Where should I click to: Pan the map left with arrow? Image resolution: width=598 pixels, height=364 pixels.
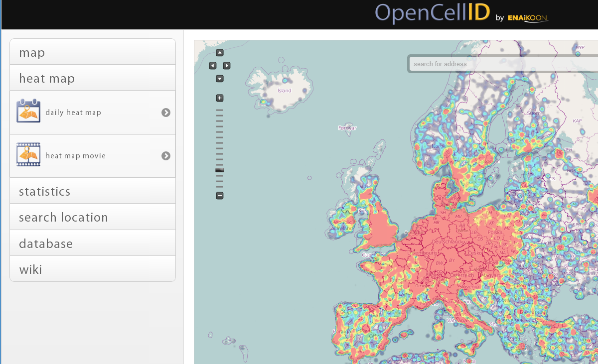coord(213,66)
